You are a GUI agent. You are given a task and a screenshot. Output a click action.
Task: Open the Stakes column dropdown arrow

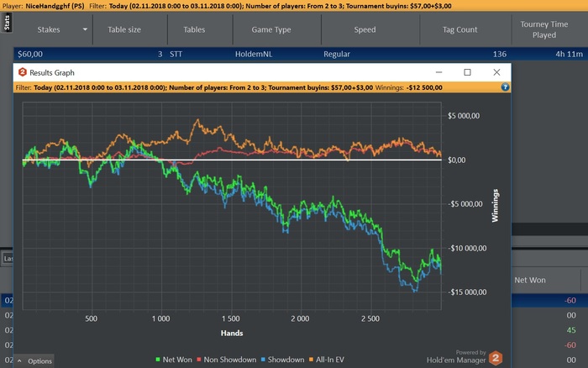coord(85,29)
